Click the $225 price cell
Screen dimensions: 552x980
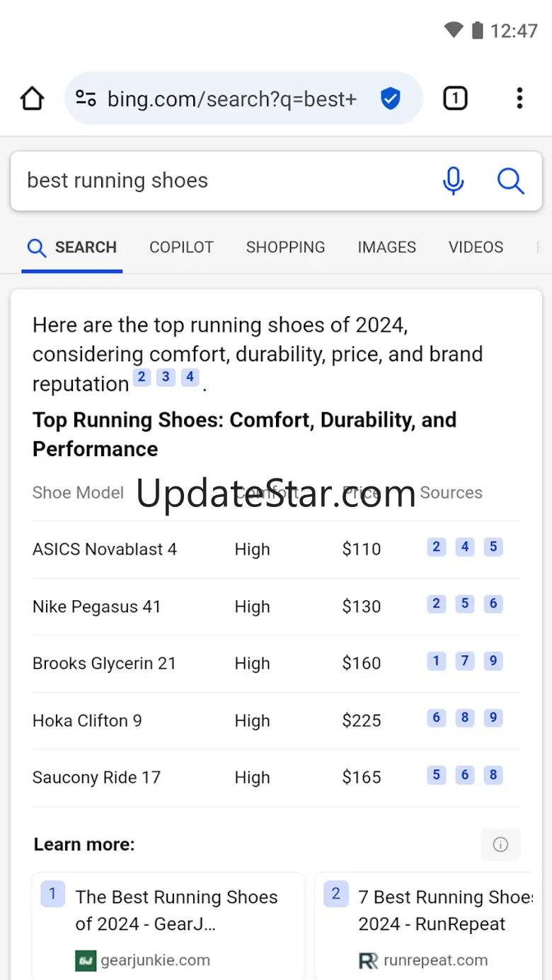(362, 721)
